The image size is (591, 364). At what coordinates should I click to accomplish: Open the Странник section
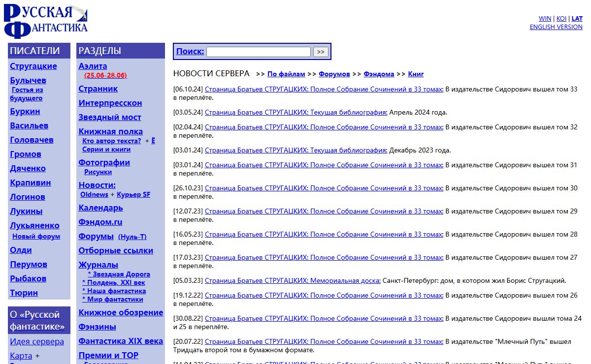pos(98,89)
